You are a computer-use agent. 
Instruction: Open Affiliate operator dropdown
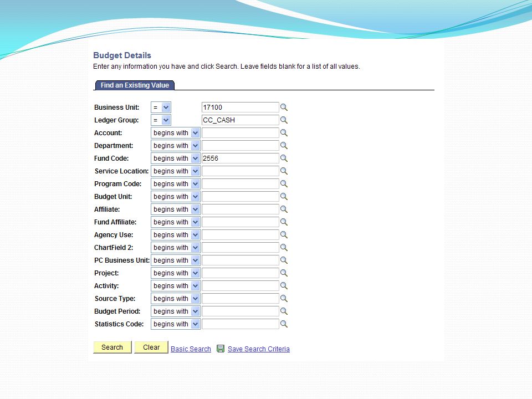[176, 209]
